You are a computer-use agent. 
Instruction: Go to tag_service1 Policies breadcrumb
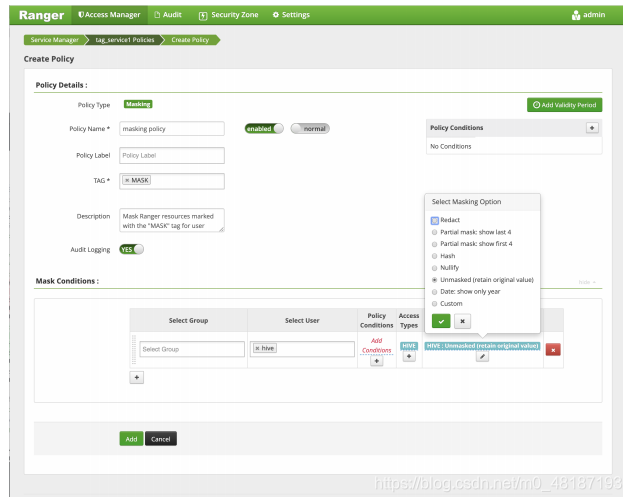coord(125,40)
